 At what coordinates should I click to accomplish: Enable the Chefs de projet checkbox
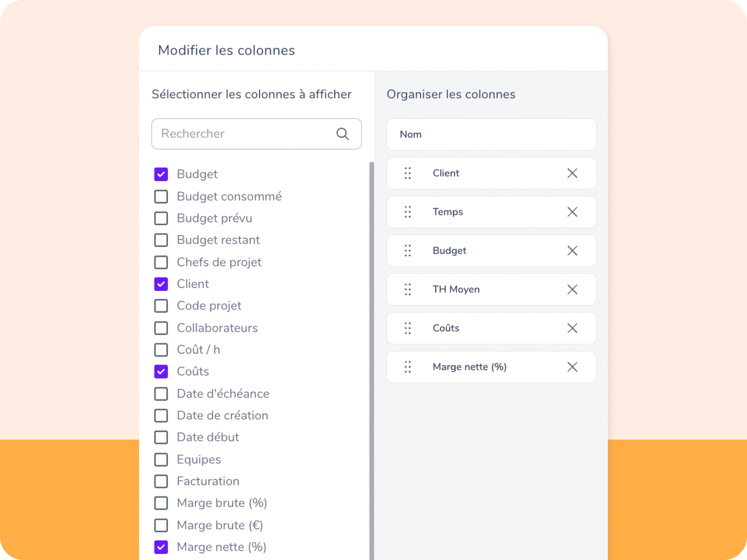coord(161,262)
